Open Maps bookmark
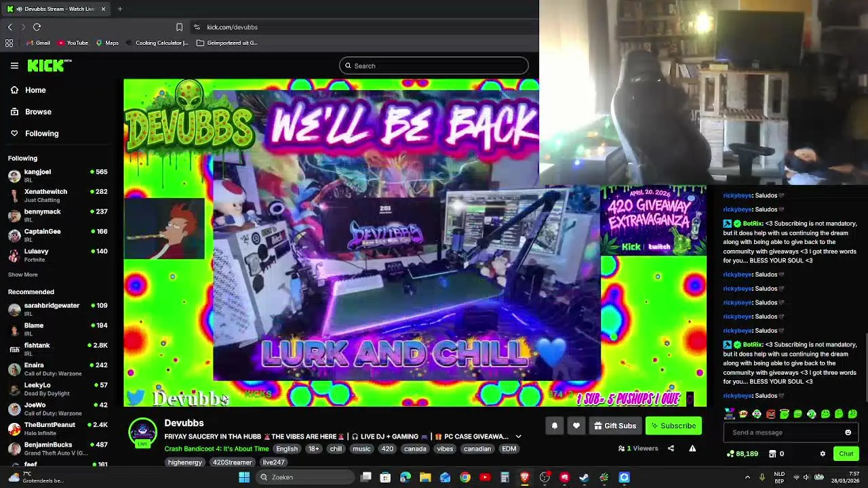 [x=107, y=43]
